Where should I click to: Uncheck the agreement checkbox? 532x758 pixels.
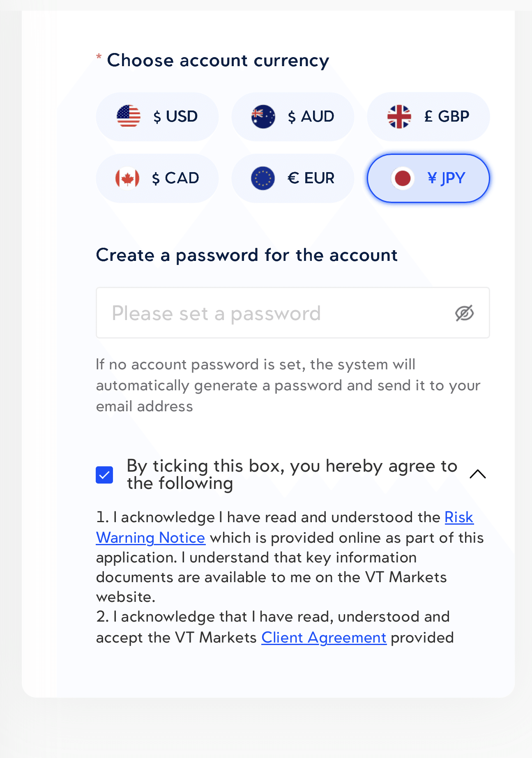coord(104,475)
